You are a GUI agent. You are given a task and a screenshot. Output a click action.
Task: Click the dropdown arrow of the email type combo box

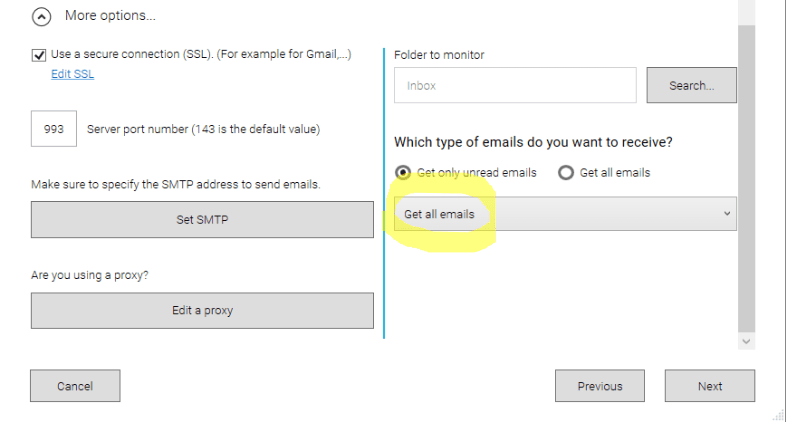[727, 214]
